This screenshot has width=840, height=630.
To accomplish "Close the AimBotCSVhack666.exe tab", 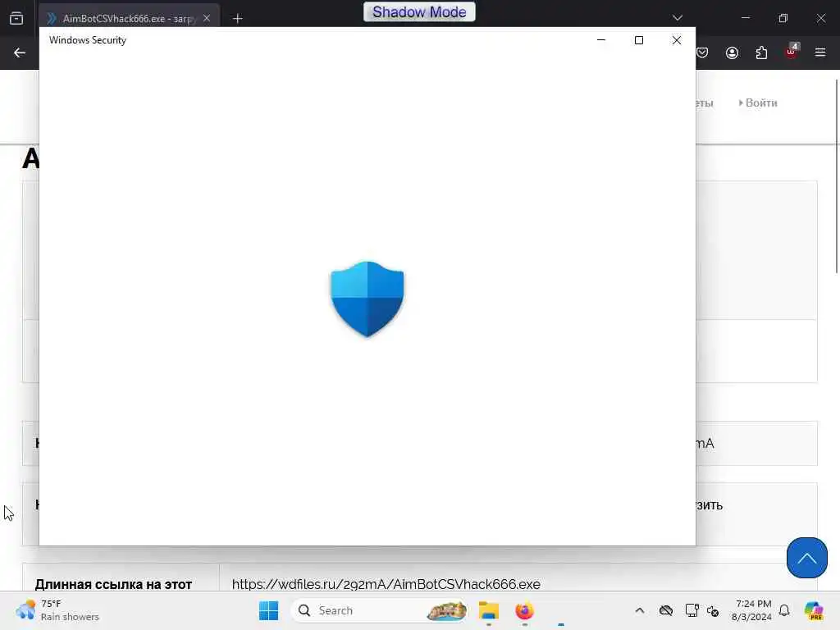I will pos(207,18).
